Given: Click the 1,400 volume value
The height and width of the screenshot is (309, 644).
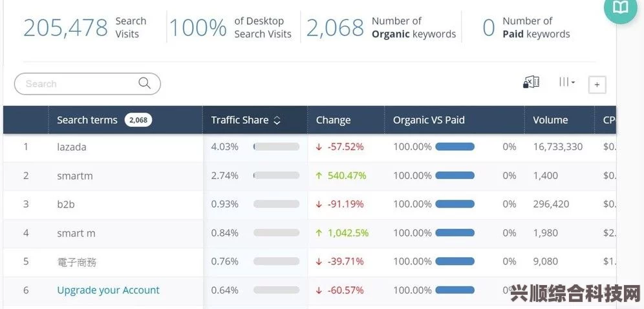Looking at the screenshot, I should [x=546, y=175].
